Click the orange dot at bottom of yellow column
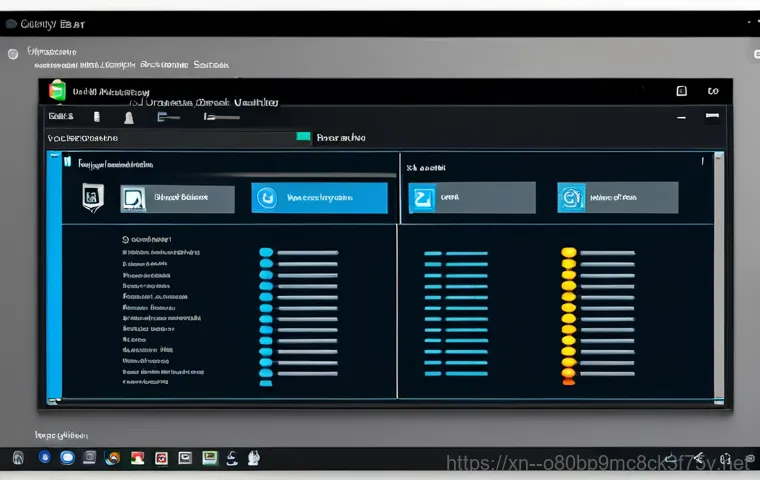760x480 pixels. [x=569, y=380]
